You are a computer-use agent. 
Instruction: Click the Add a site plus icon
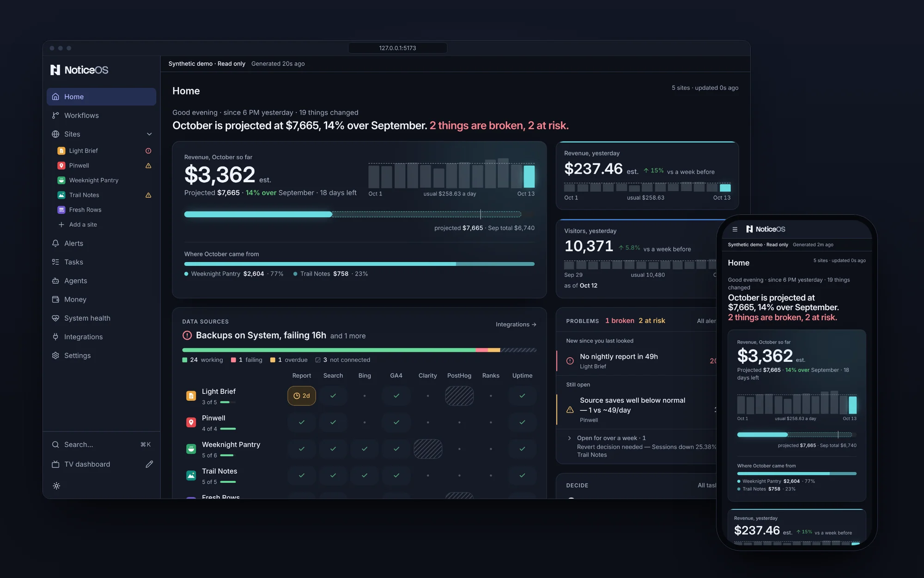click(61, 225)
